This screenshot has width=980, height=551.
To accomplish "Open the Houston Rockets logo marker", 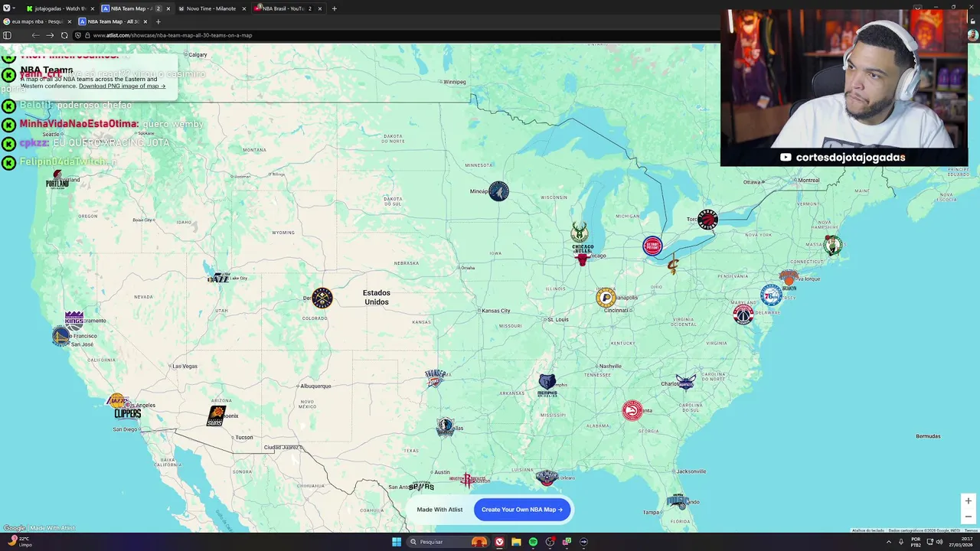I will point(468,481).
